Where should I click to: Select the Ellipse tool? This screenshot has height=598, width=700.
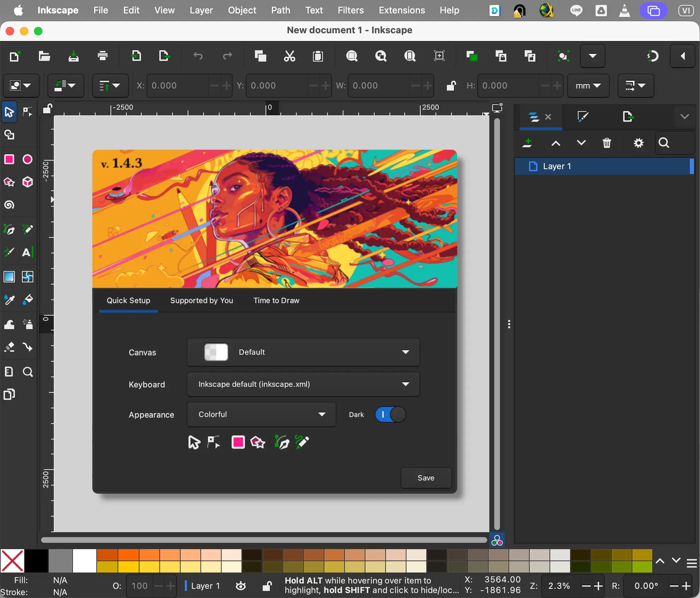pyautogui.click(x=28, y=159)
